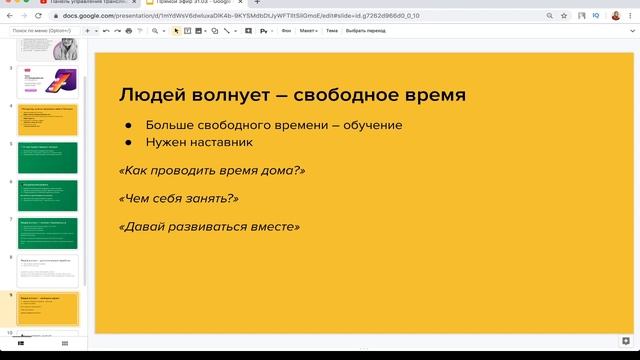
Task: Open the IQ browser extension
Action: coord(596,16)
